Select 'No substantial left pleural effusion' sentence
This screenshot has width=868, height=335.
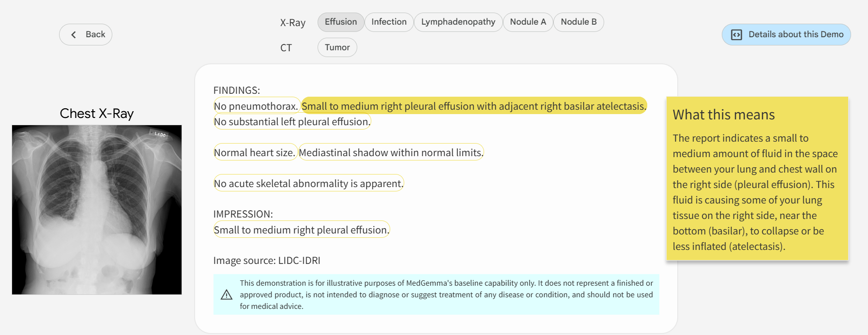292,122
